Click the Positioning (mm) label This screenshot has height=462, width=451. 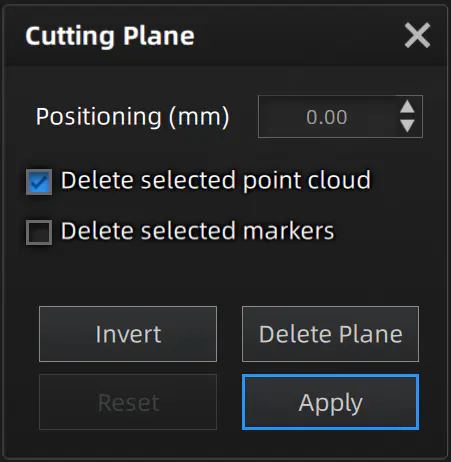pos(133,117)
